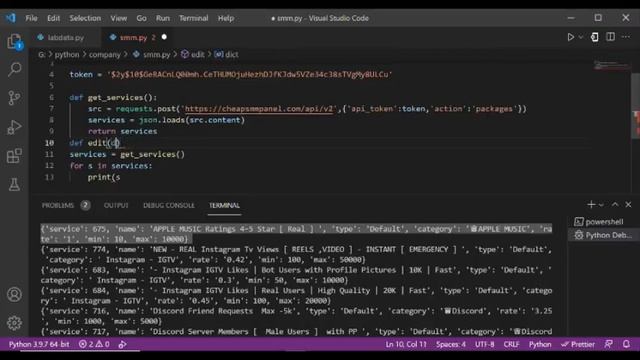Screen dimensions: 640x360
Task: Click the 'return services' code line
Action: click(122, 131)
